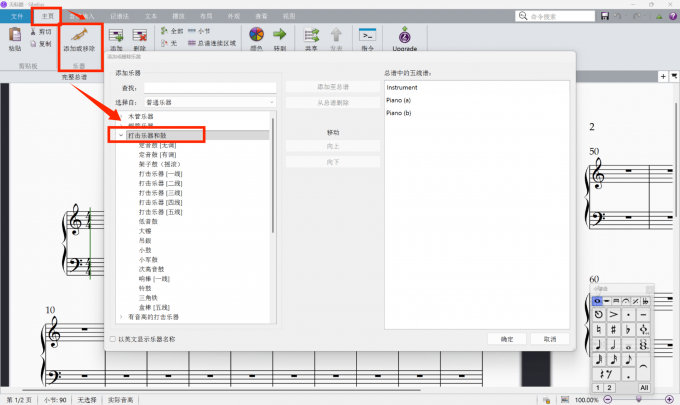Click the 颜色 color wheel icon
Viewport: 680px width, 405px height.
click(256, 34)
